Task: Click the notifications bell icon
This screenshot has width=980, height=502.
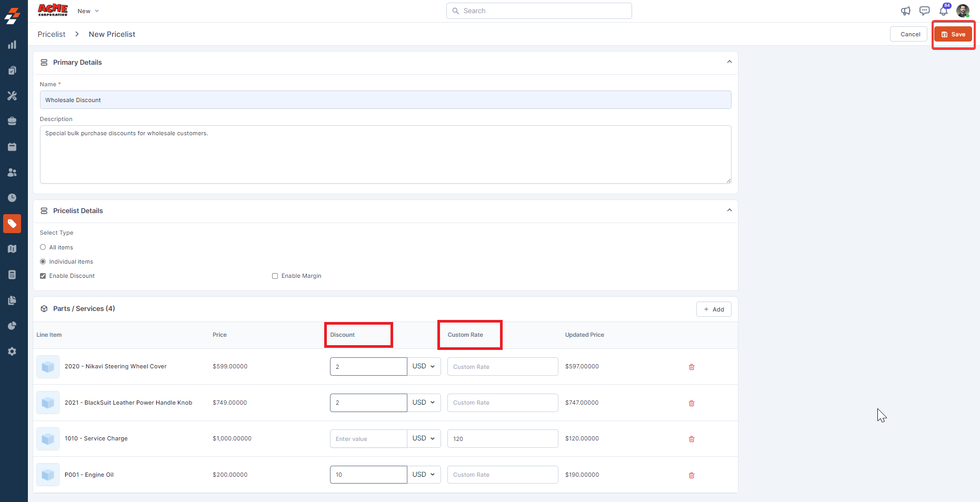Action: (x=943, y=11)
